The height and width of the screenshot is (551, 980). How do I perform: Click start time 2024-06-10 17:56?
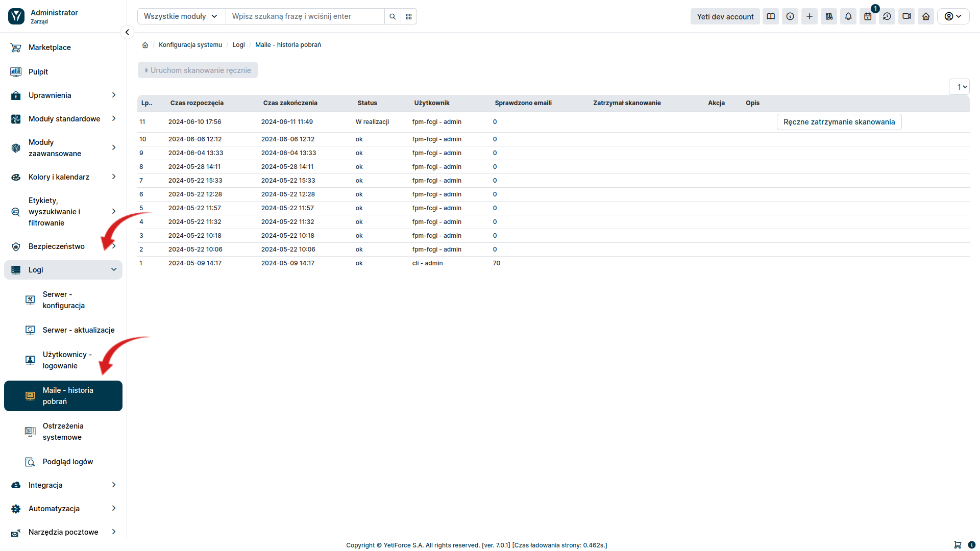tap(195, 122)
